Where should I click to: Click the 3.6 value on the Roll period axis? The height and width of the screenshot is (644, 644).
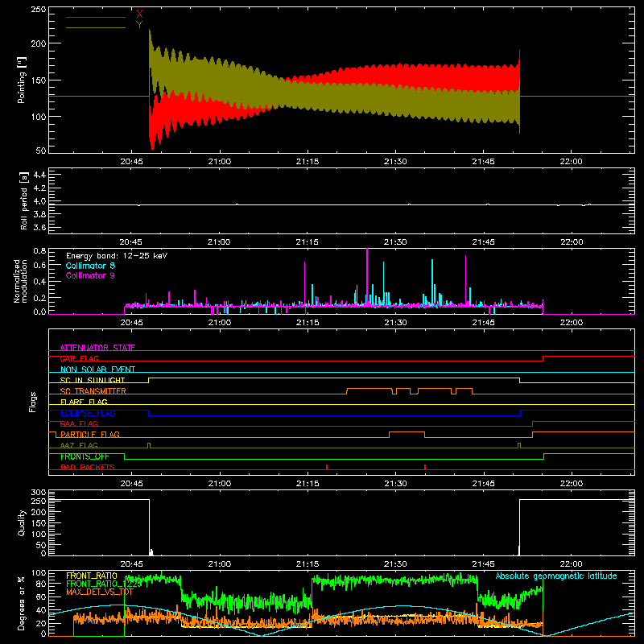click(x=39, y=228)
